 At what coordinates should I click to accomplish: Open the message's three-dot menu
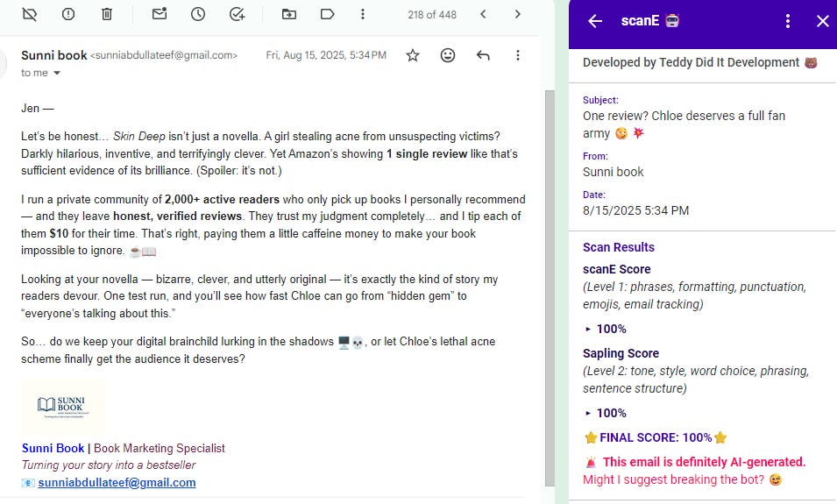(518, 55)
